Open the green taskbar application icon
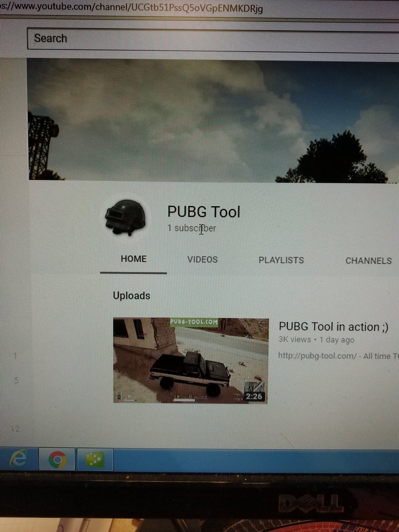This screenshot has width=399, height=532. (x=95, y=460)
